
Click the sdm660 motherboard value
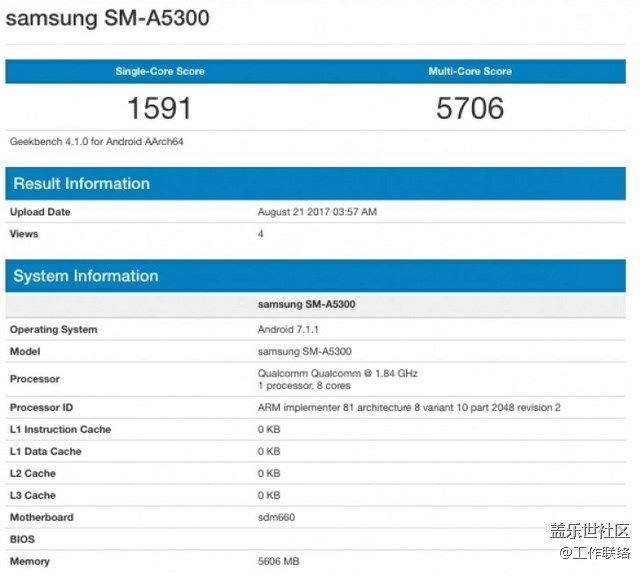276,517
